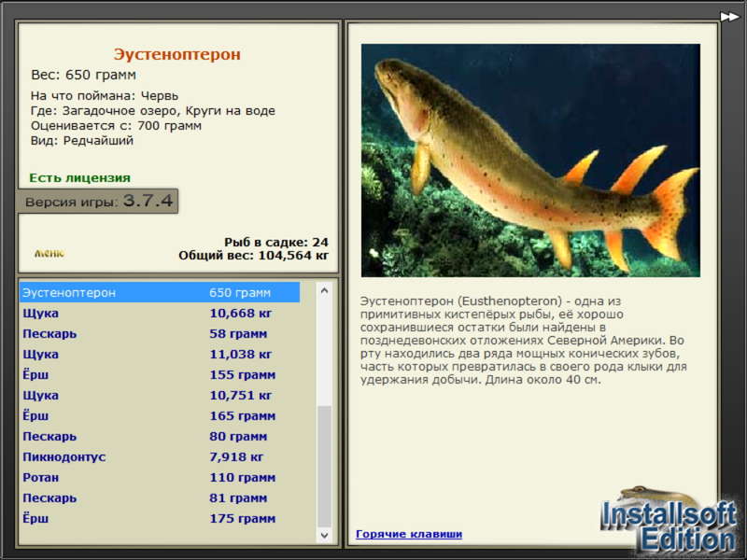747x560 pixels.
Task: Click the fast-forward arrows icon
Action: (x=729, y=17)
